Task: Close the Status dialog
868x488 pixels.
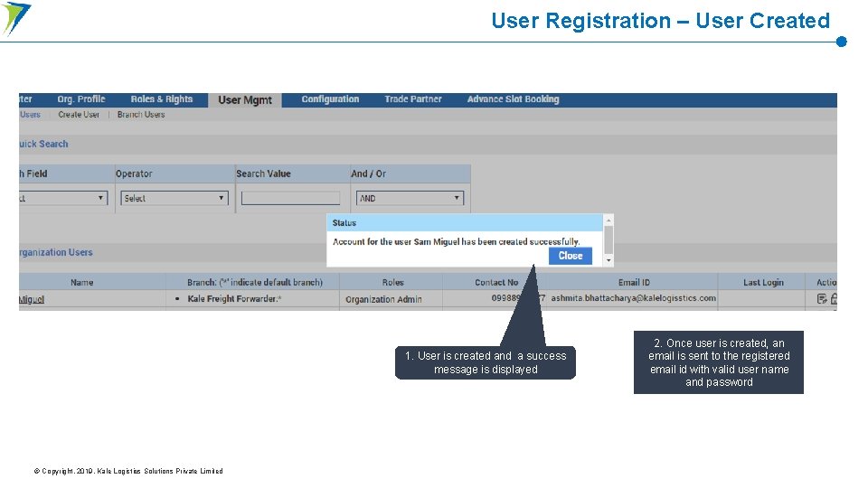Action: (571, 256)
